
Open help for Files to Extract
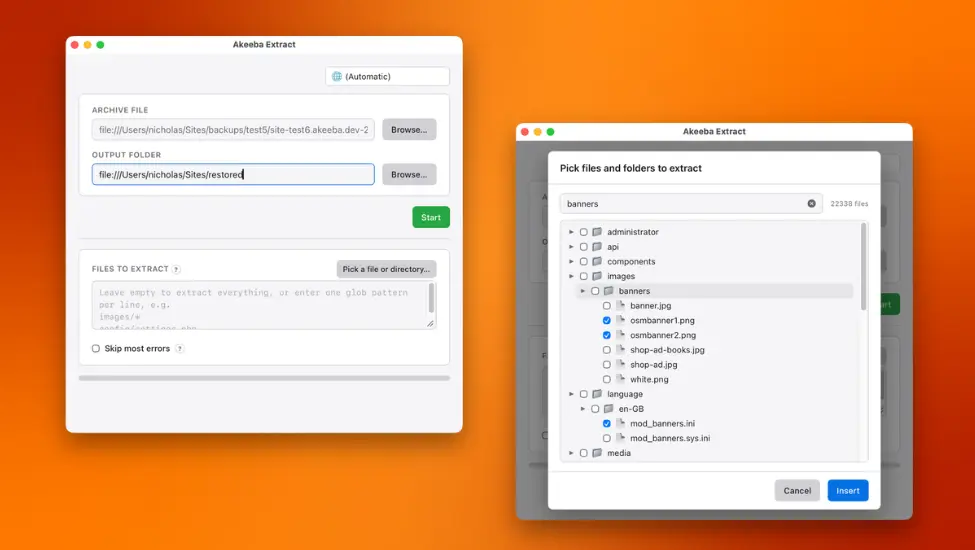177,269
